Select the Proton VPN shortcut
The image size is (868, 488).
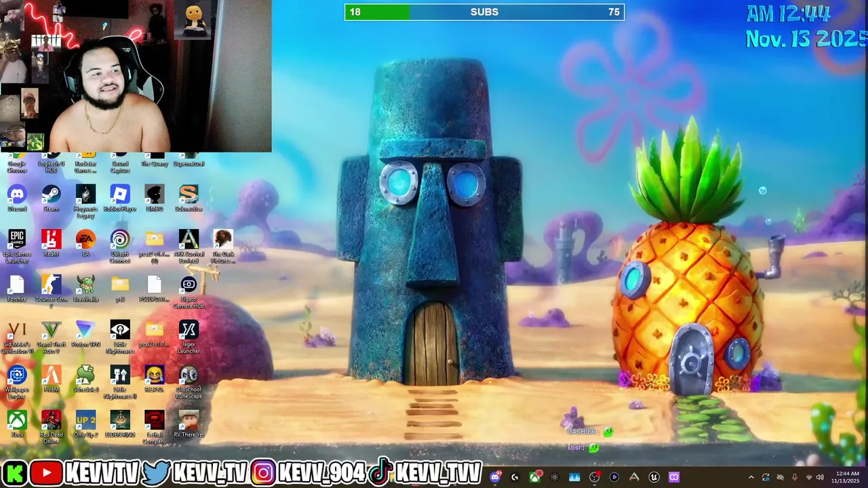point(85,333)
